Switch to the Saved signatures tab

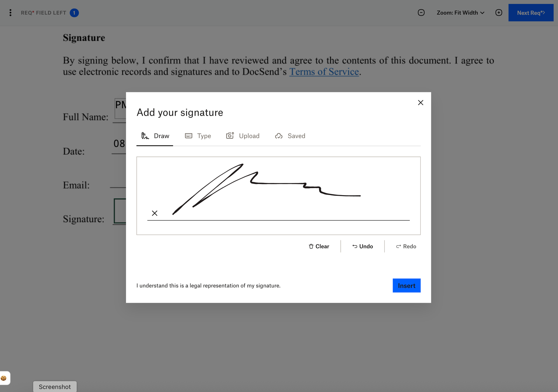pos(296,136)
